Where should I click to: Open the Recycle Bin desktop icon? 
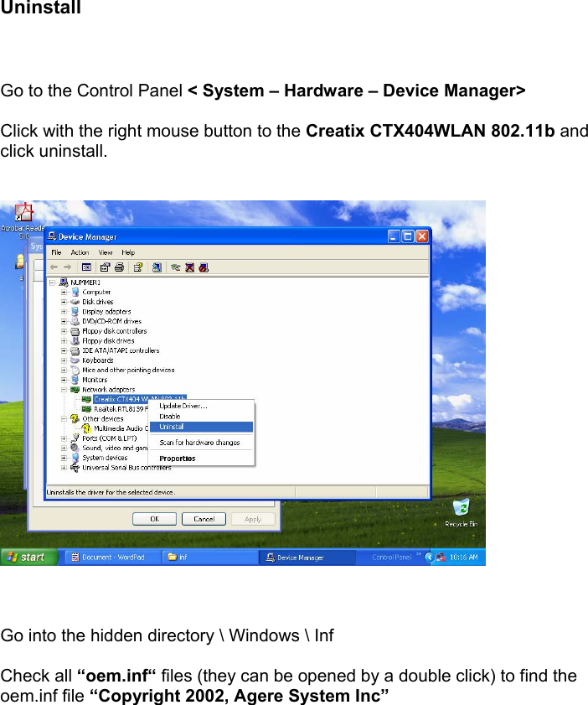click(461, 508)
